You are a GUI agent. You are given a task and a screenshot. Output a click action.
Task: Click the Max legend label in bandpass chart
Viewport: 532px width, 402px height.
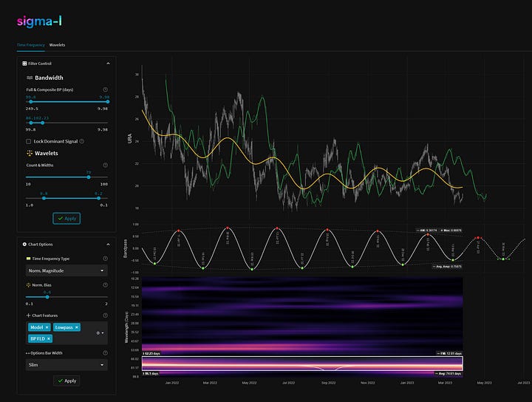pos(451,231)
